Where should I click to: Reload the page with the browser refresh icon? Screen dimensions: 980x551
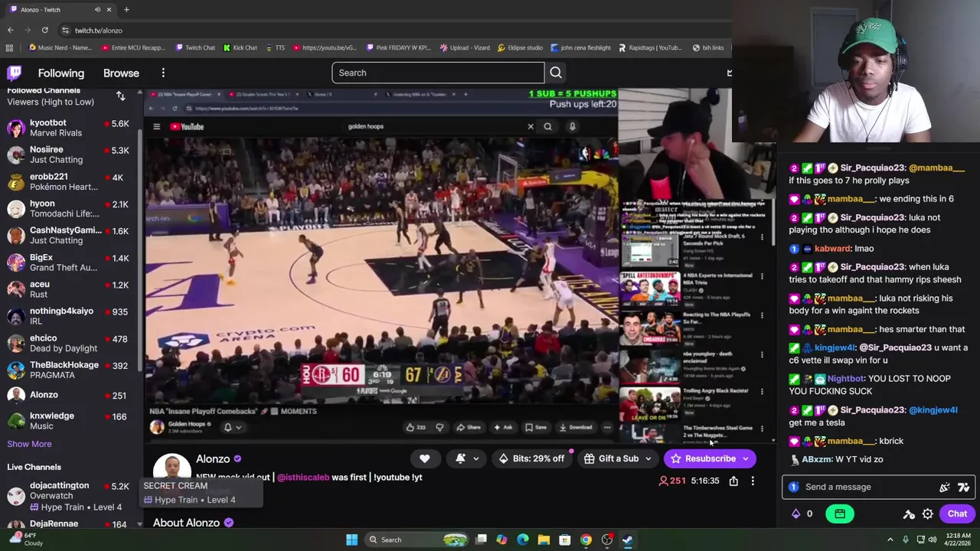(45, 30)
